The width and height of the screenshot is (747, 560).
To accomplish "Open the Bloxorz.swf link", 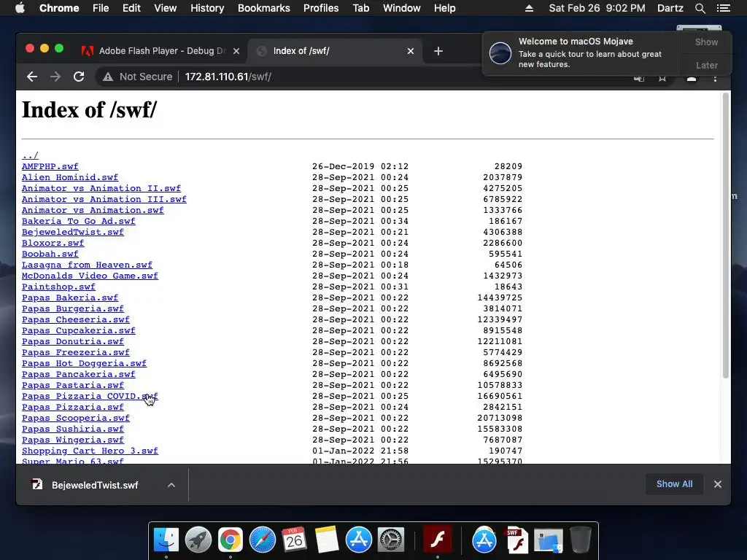I will [x=53, y=243].
